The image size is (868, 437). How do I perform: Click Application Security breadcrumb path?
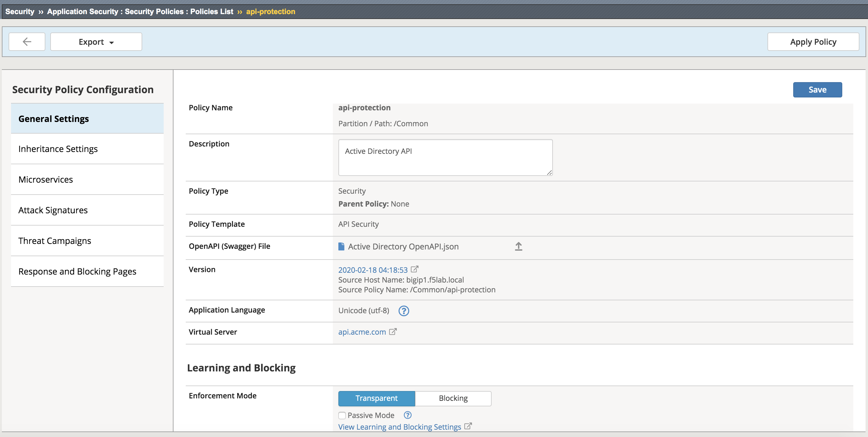(x=140, y=11)
